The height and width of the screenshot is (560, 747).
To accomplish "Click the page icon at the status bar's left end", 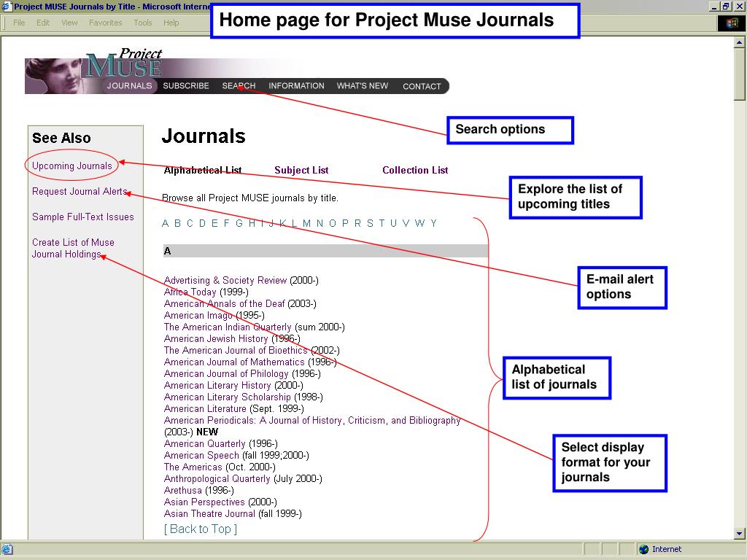I will click(7, 549).
